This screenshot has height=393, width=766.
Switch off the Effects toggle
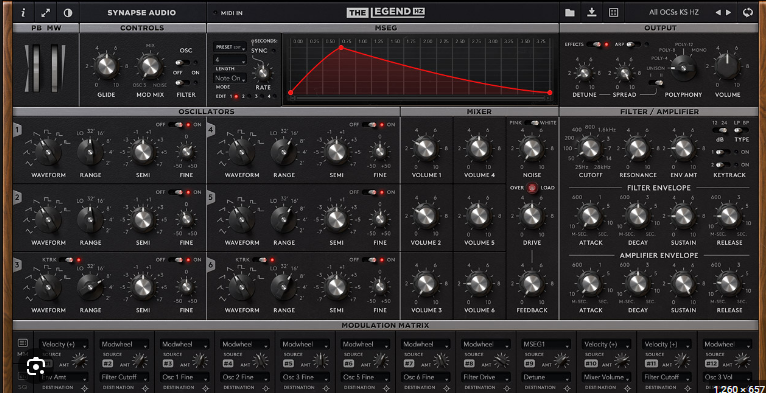pos(595,44)
